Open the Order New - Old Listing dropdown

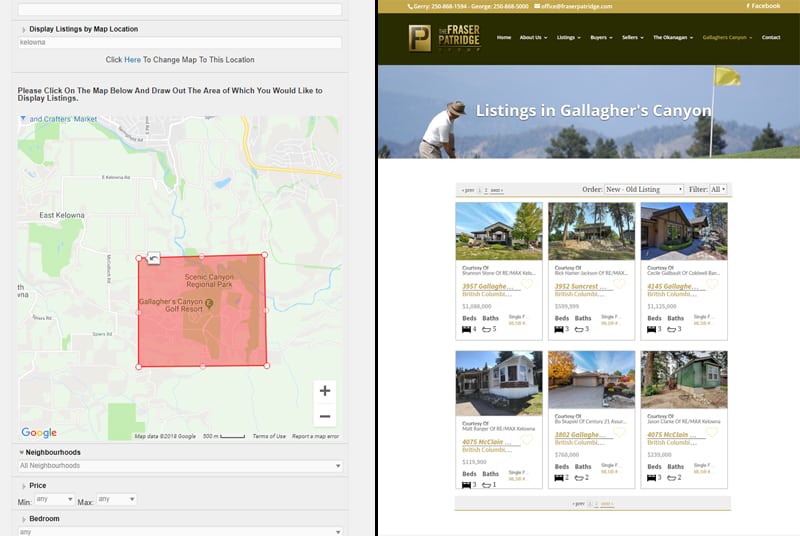click(643, 189)
